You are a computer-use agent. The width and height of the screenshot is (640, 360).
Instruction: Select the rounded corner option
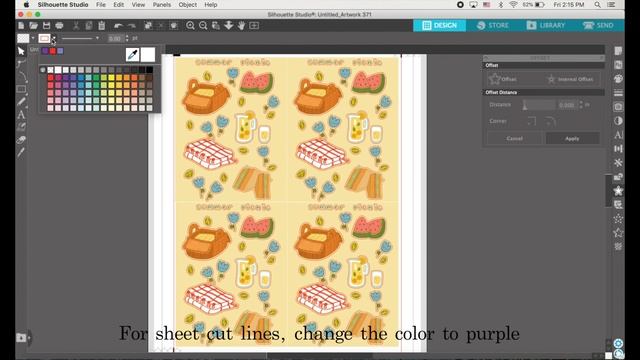pyautogui.click(x=551, y=121)
